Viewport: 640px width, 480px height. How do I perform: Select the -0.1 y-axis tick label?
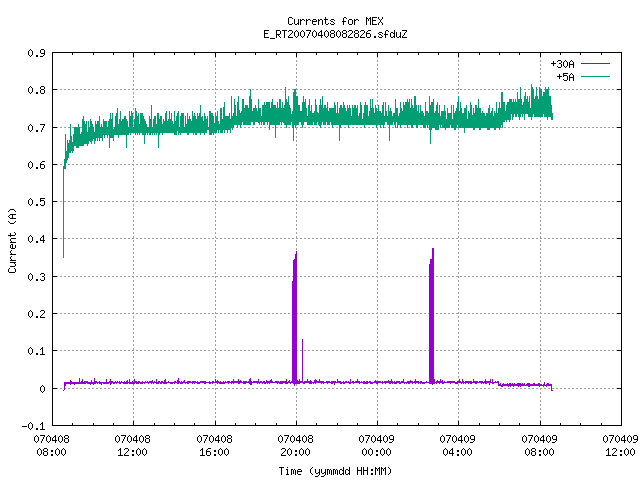pos(33,426)
